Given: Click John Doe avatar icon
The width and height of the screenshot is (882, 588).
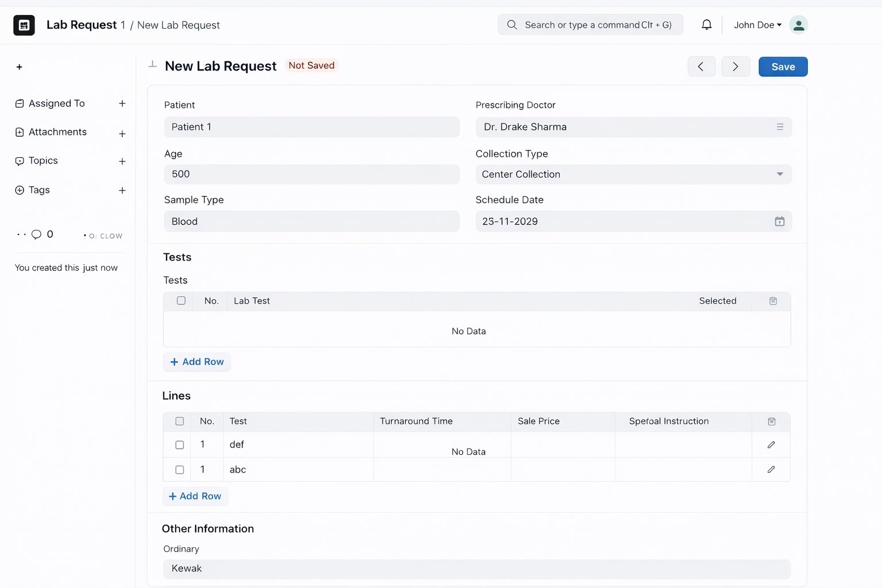Looking at the screenshot, I should click(798, 25).
